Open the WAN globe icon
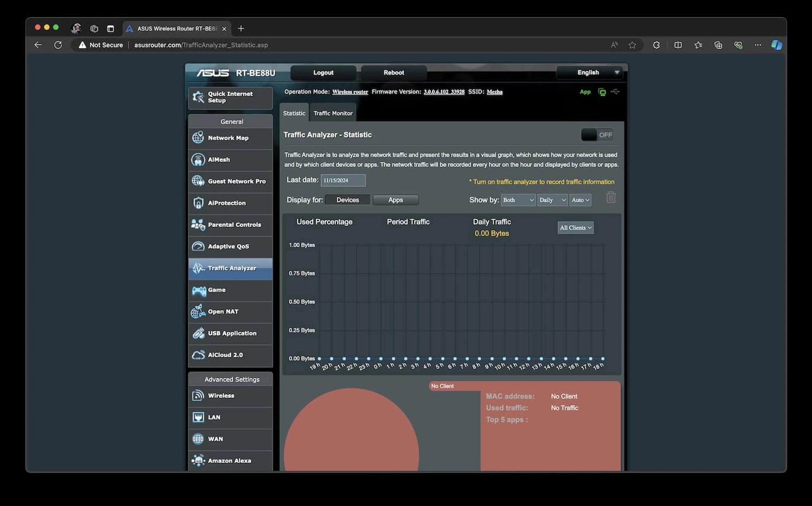 click(198, 439)
